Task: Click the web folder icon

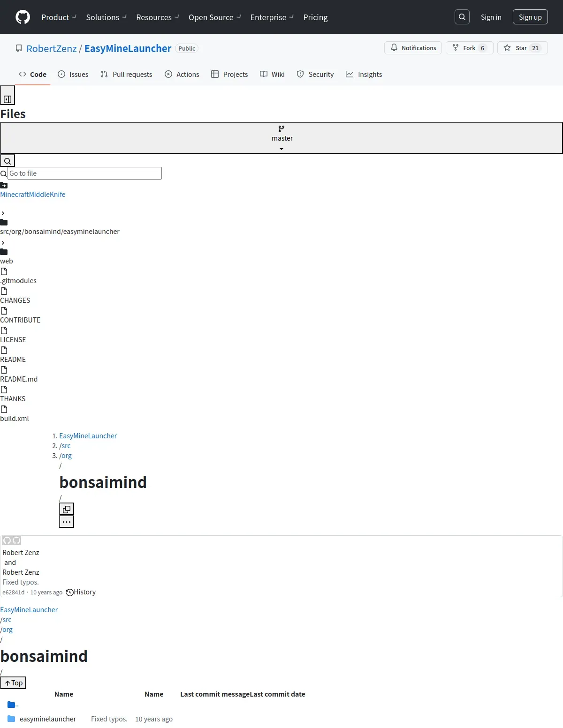Action: click(x=4, y=252)
